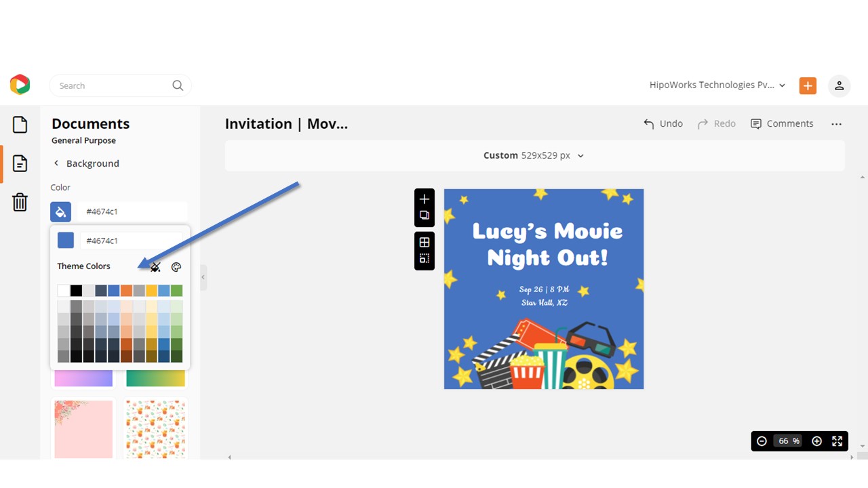This screenshot has height=488, width=868.
Task: Select the no-color fill icon
Action: pos(155,266)
